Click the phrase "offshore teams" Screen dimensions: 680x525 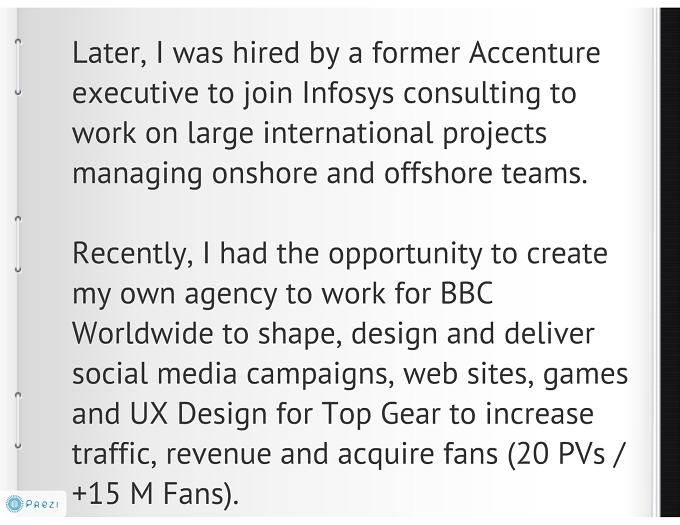[x=485, y=173]
